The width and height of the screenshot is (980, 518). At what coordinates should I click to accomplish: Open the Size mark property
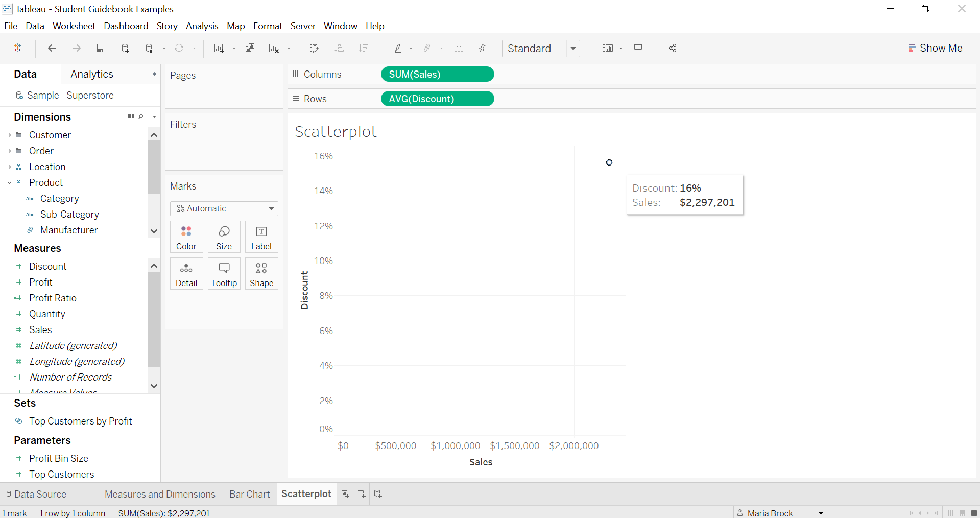pyautogui.click(x=224, y=237)
